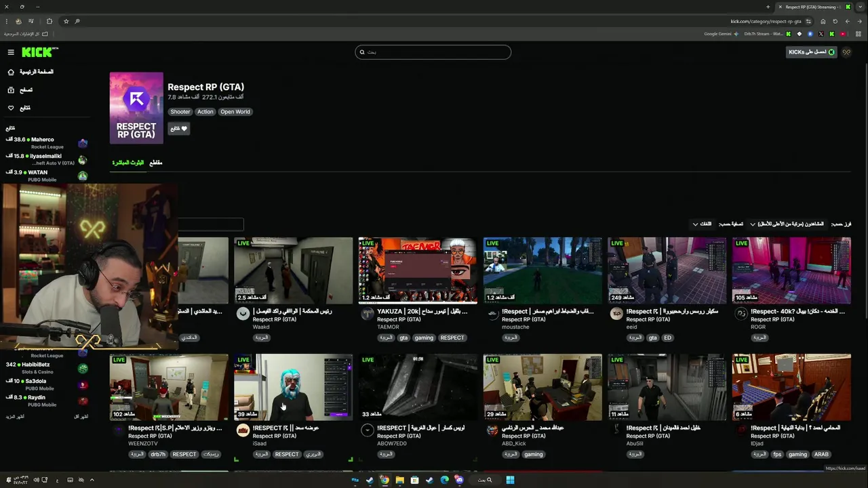This screenshot has height=488, width=868.
Task: Open the viewers sort-by dropdown
Action: point(787,224)
